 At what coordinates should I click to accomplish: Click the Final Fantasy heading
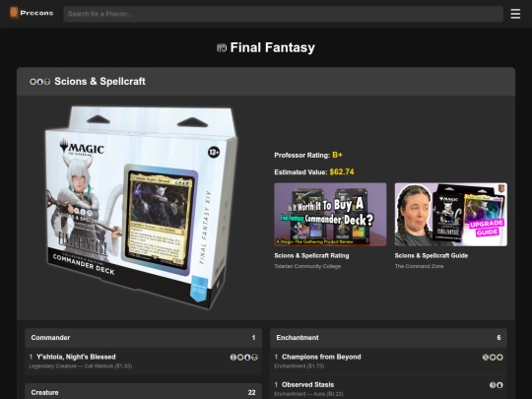(273, 47)
